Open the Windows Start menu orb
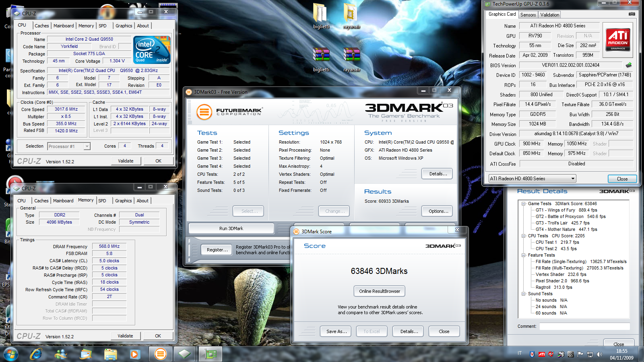Screen dimensions: 644x362 click(x=11, y=354)
